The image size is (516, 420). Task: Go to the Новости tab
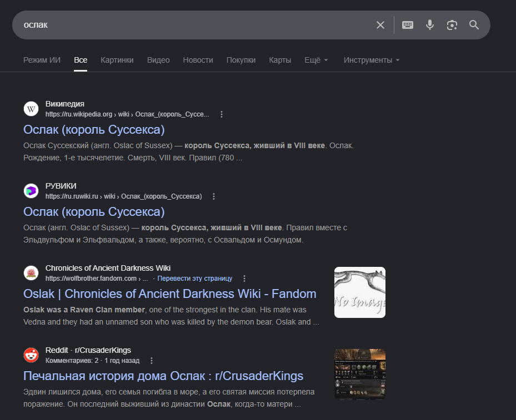[x=198, y=60]
